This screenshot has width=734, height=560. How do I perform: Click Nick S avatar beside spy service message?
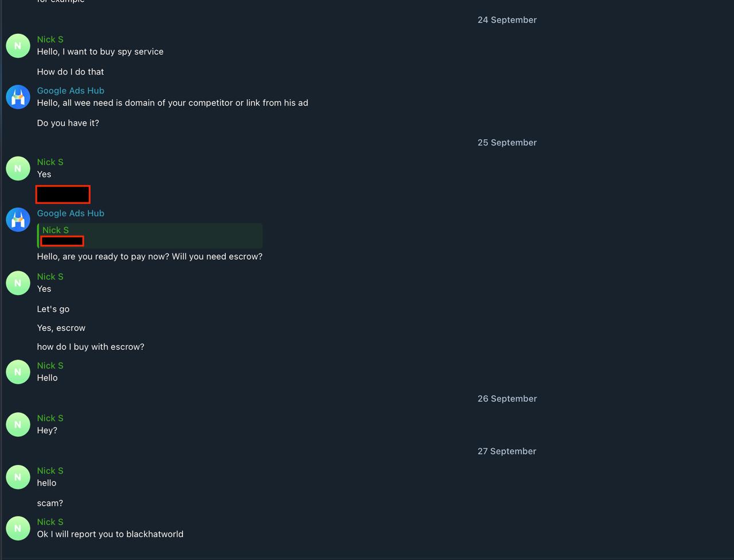[x=18, y=46]
